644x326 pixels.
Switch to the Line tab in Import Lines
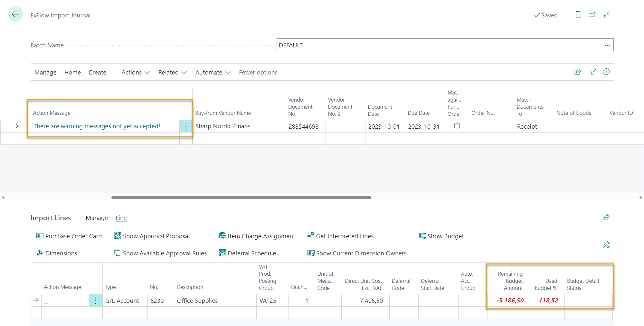coord(121,218)
